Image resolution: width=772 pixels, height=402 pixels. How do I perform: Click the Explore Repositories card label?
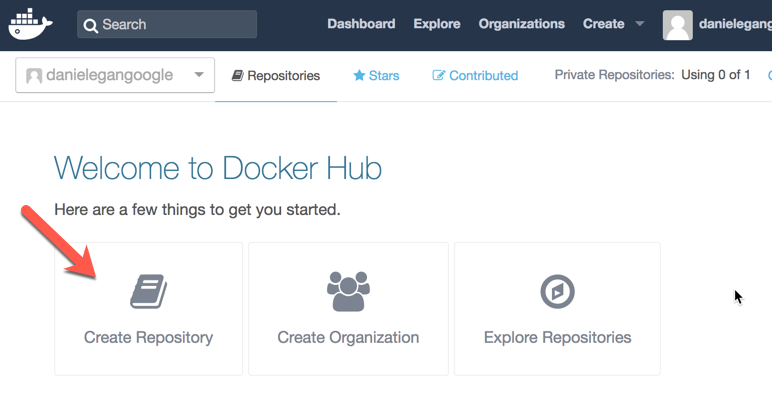click(557, 337)
